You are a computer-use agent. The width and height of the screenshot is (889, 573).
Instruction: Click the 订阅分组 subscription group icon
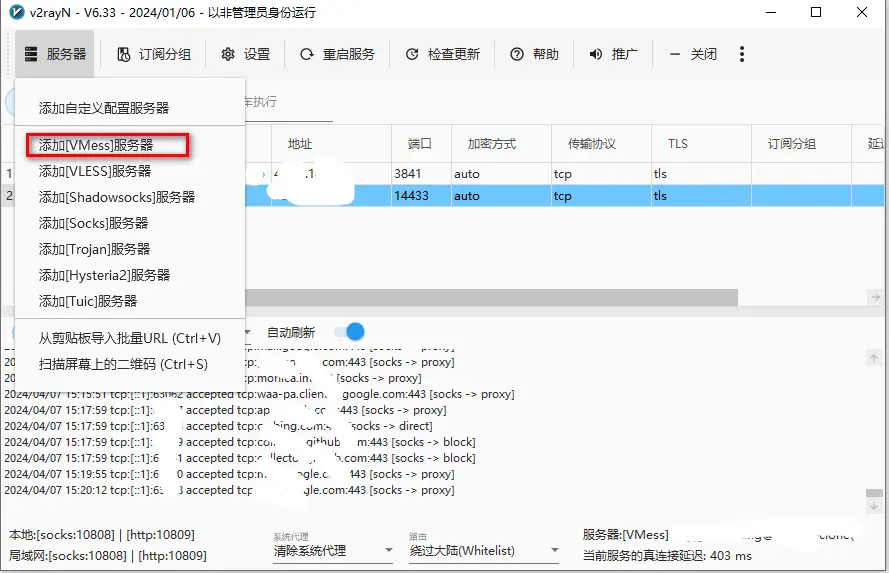tap(124, 54)
